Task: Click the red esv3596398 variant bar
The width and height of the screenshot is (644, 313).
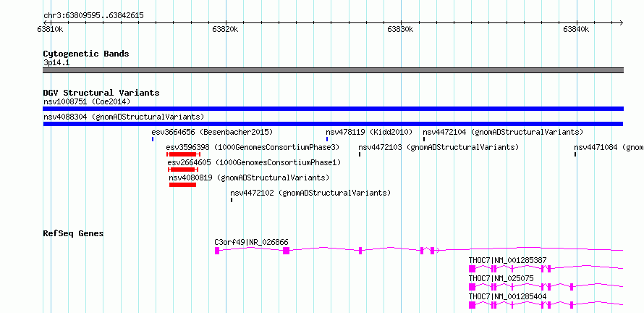Action: point(183,154)
